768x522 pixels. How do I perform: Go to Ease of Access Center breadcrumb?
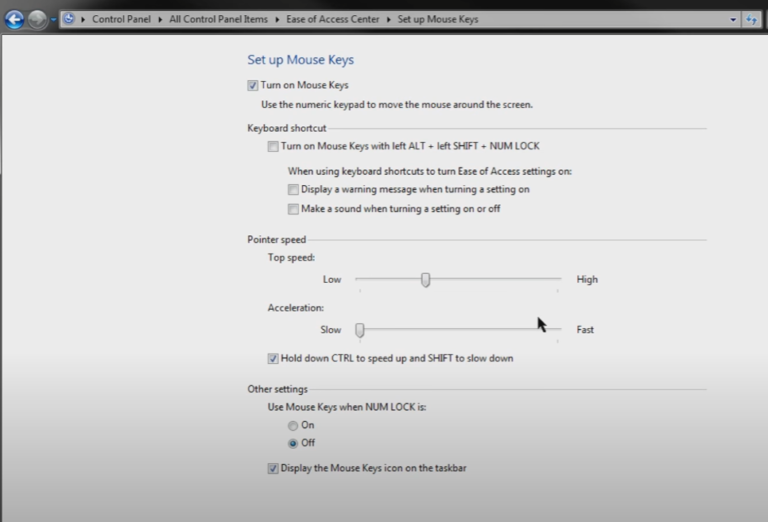click(x=333, y=19)
